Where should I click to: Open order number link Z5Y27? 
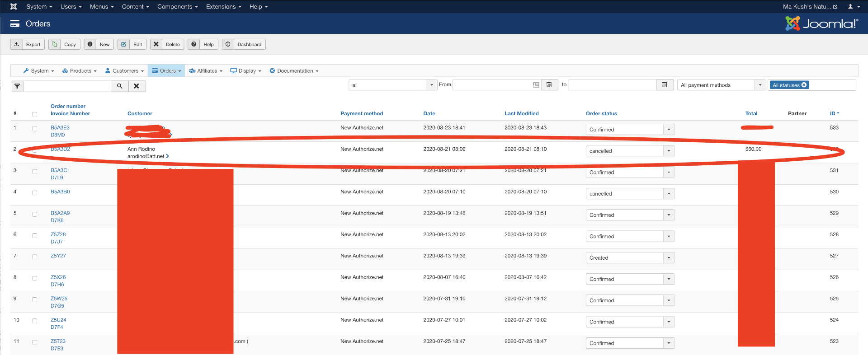pos(58,256)
